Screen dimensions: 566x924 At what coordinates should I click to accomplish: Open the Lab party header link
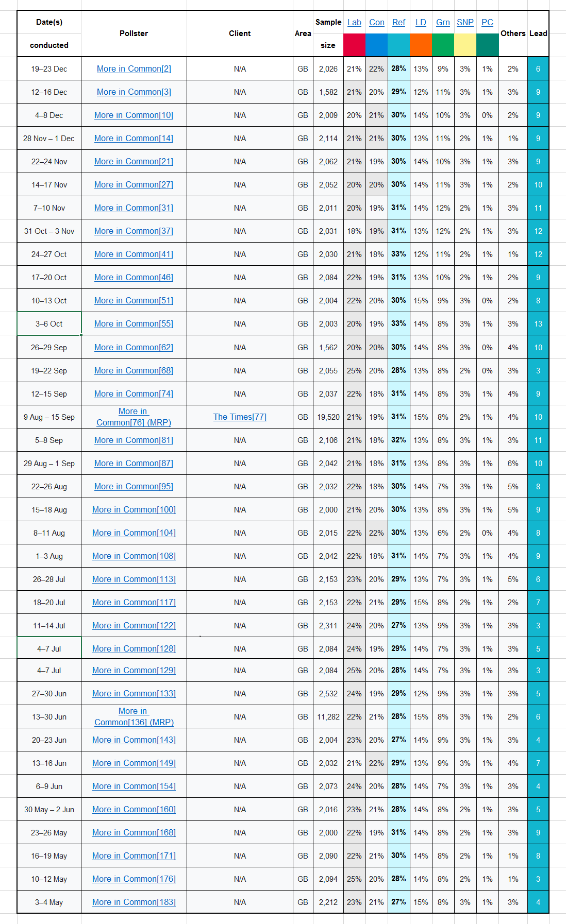(354, 22)
